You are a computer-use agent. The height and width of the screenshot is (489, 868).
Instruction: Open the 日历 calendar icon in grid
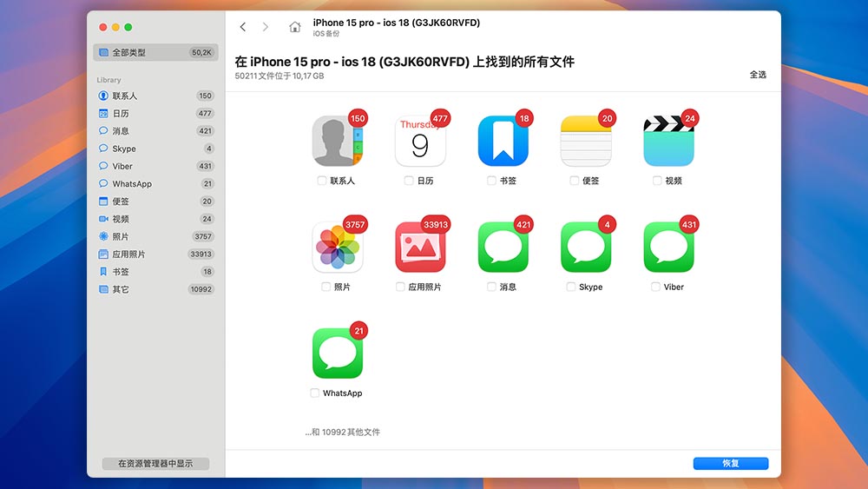420,141
